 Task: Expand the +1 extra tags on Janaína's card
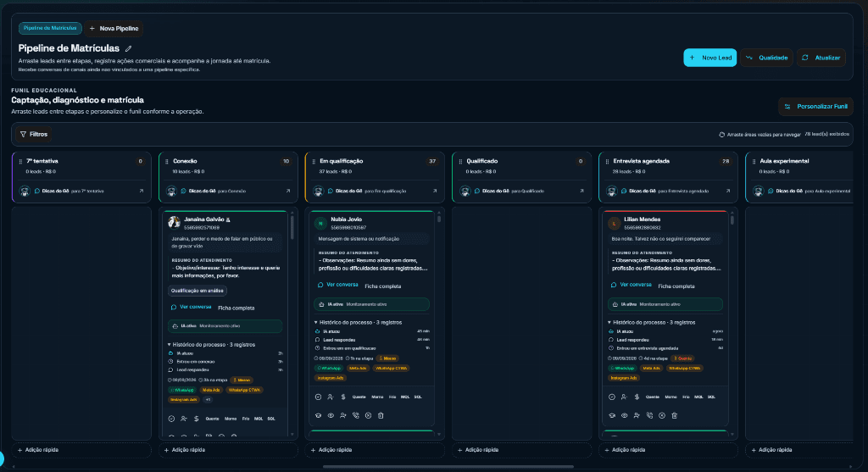pyautogui.click(x=208, y=399)
